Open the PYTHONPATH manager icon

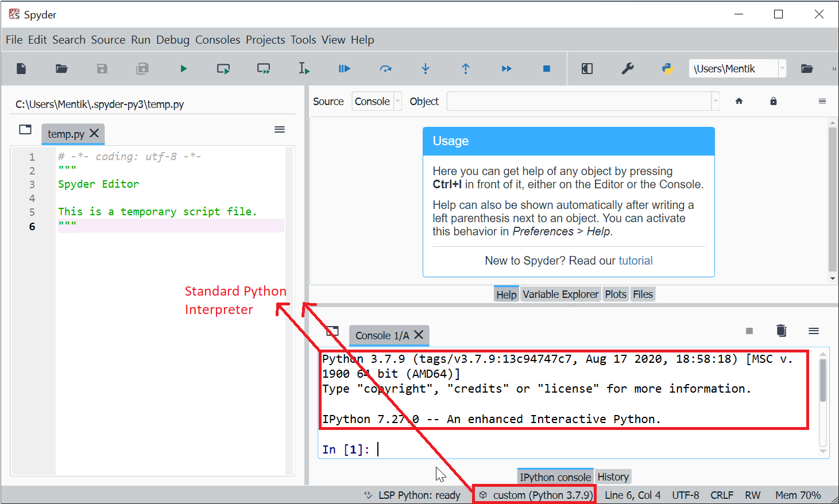tap(667, 68)
